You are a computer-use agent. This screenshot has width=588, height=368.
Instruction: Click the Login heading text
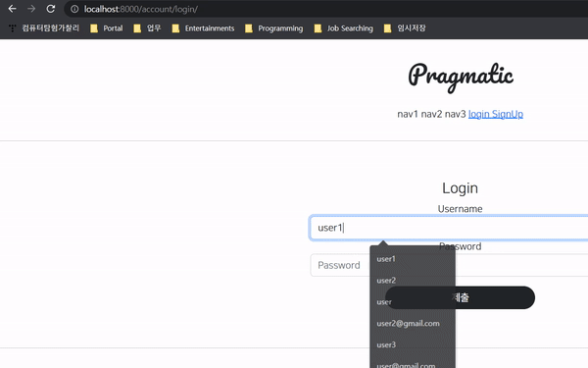(x=461, y=188)
